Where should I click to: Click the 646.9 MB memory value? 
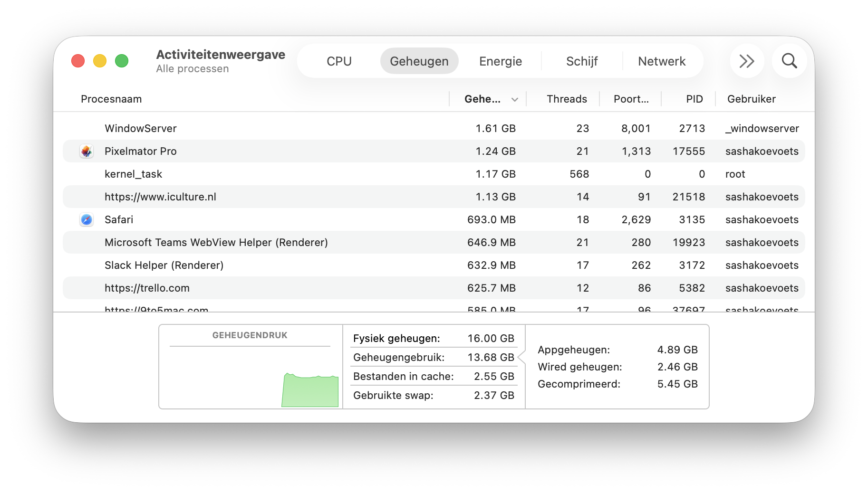click(x=492, y=242)
